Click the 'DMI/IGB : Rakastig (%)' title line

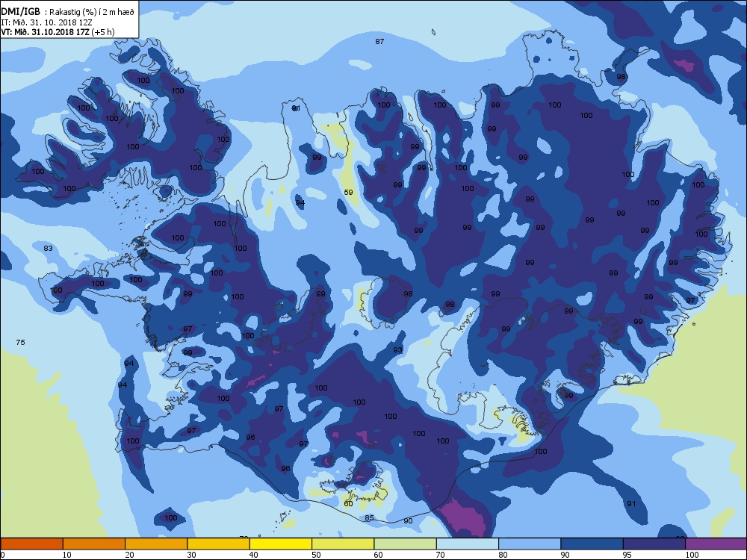(x=68, y=12)
